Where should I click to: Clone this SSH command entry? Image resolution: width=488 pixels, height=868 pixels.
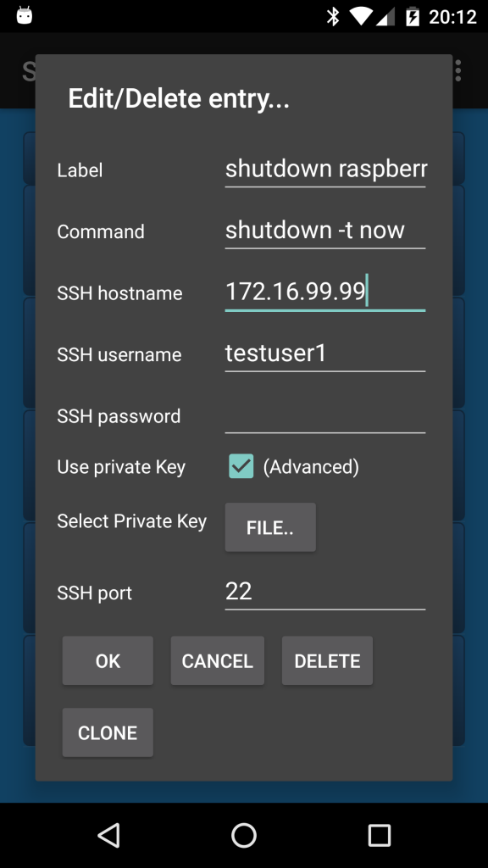107,732
